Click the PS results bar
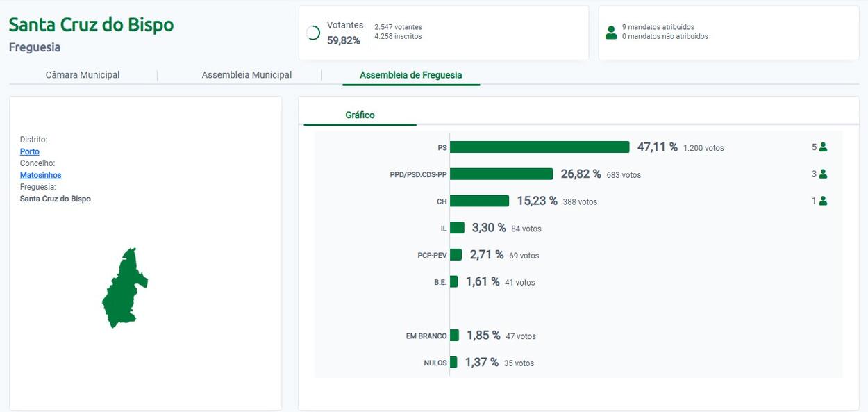The image size is (868, 412). 540,147
